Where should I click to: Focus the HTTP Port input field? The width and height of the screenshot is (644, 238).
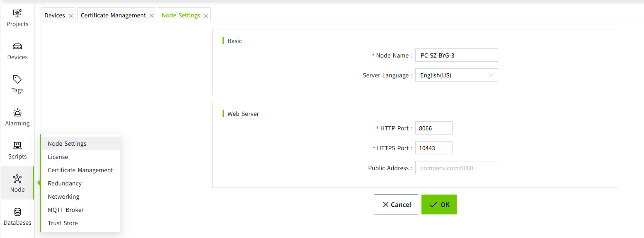point(433,128)
